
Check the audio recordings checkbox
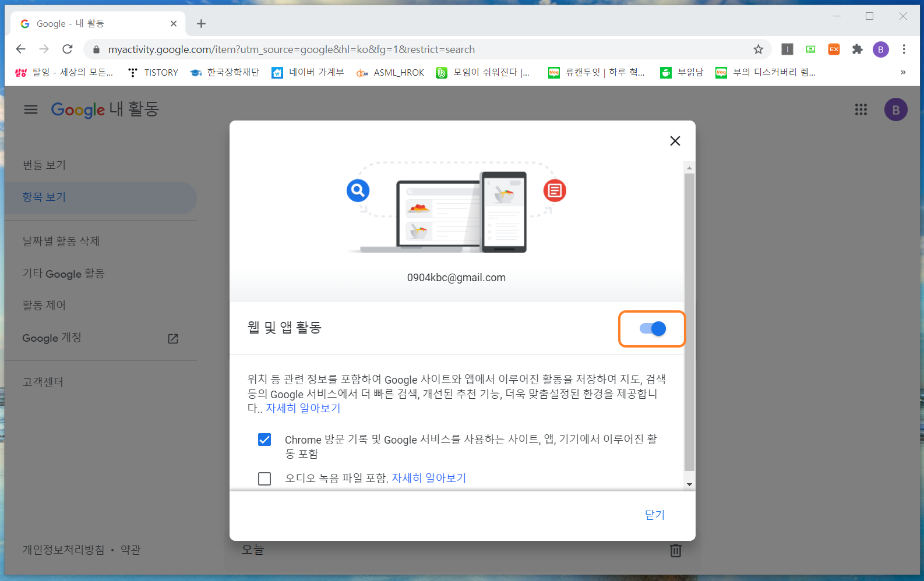tap(264, 479)
